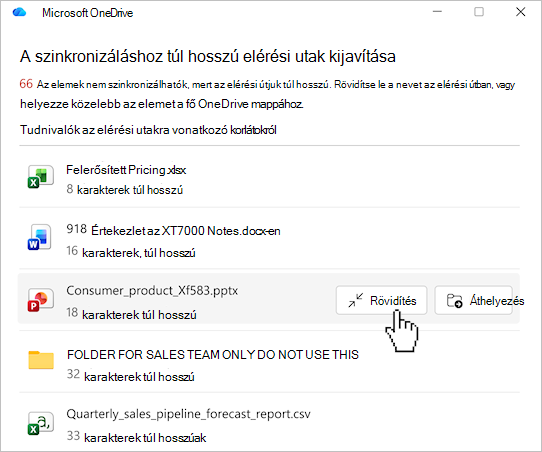
Task: Click the '32 karakterek túl hosszú' status text
Action: (130, 376)
